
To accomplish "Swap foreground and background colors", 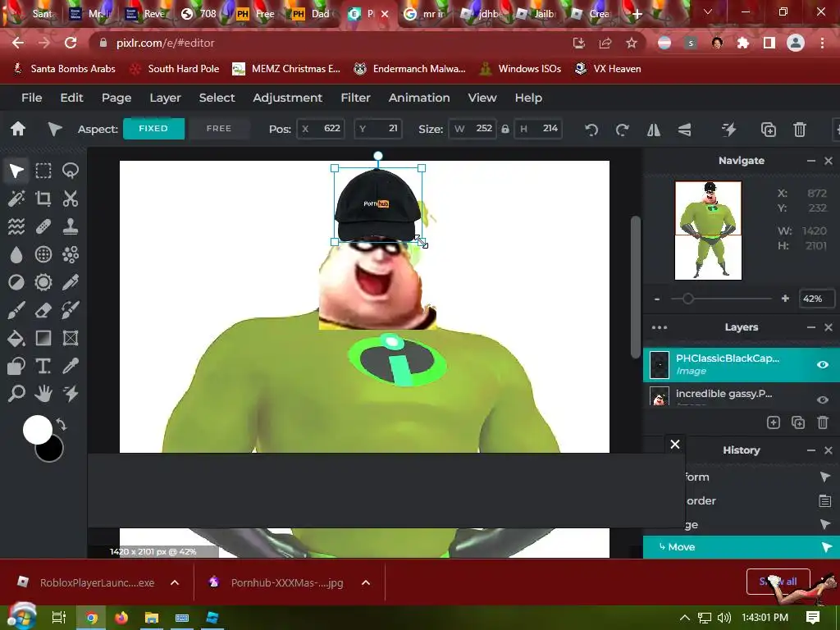I will click(61, 424).
